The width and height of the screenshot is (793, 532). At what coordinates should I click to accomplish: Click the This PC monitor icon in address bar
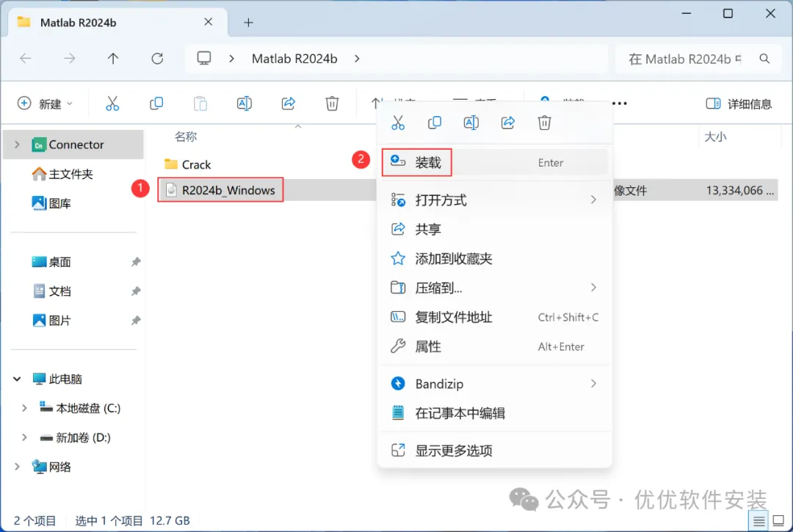[x=204, y=59]
